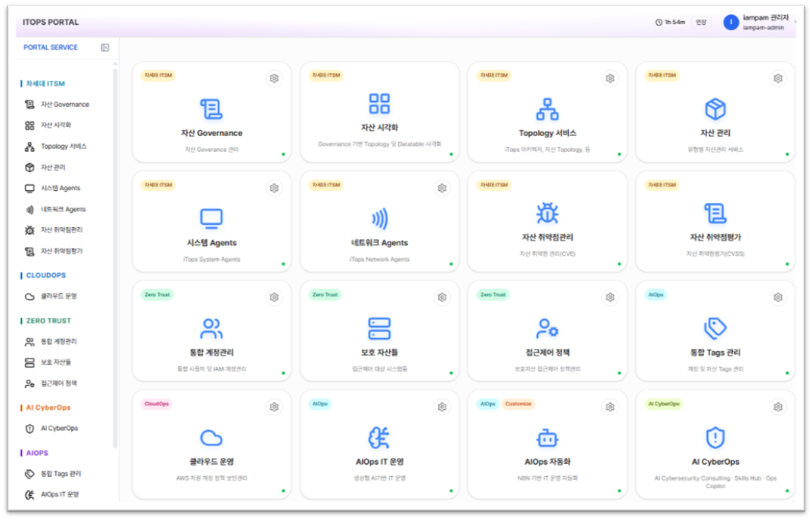Click the ITOPS PORTAL title
Viewport: 812px width, 520px height.
(x=51, y=22)
